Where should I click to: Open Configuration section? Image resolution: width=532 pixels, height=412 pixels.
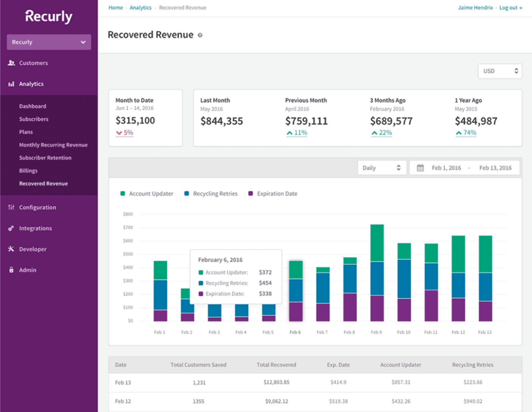tap(37, 207)
